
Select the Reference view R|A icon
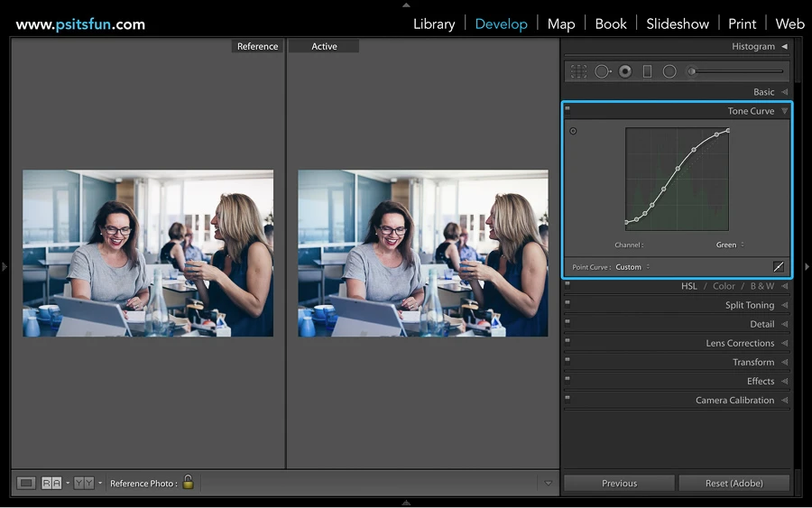pos(51,483)
